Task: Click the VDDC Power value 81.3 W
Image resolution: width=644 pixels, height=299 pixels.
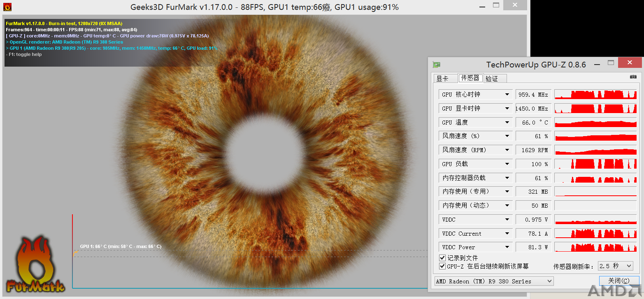Action: pyautogui.click(x=532, y=247)
